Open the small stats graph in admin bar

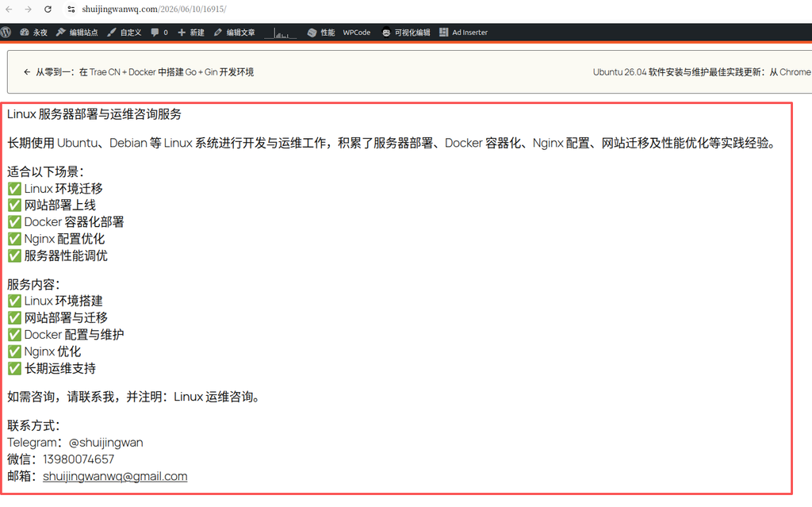coord(281,33)
